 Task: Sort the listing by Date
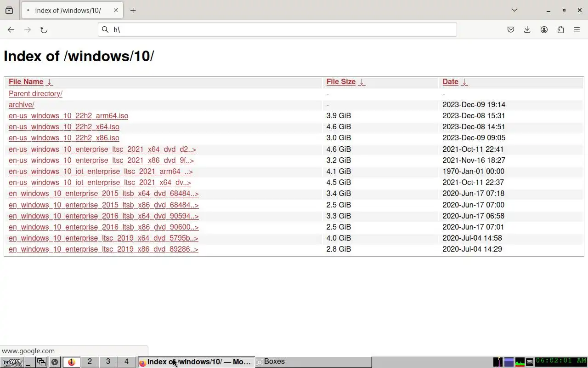click(x=450, y=82)
